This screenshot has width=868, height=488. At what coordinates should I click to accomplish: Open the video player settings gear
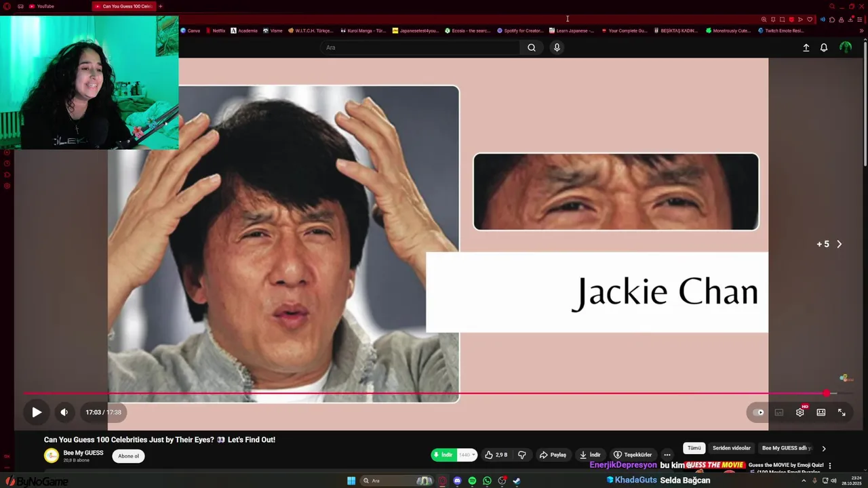pos(800,412)
